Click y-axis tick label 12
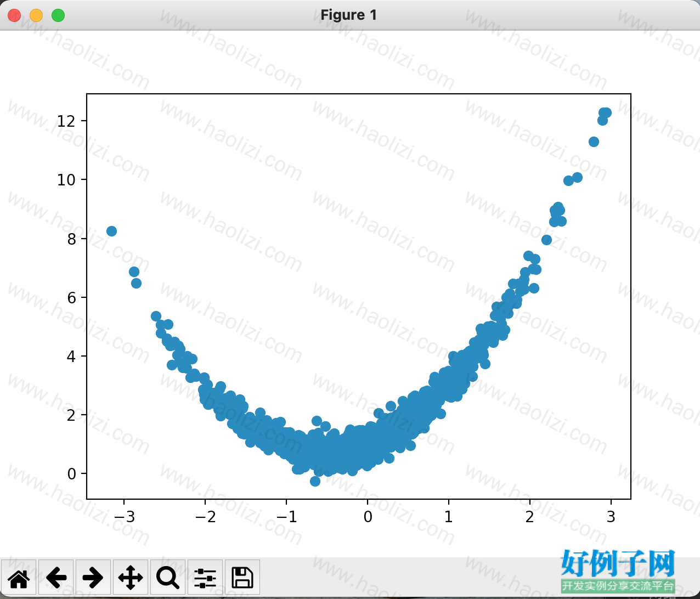Image resolution: width=700 pixels, height=599 pixels. [x=66, y=121]
